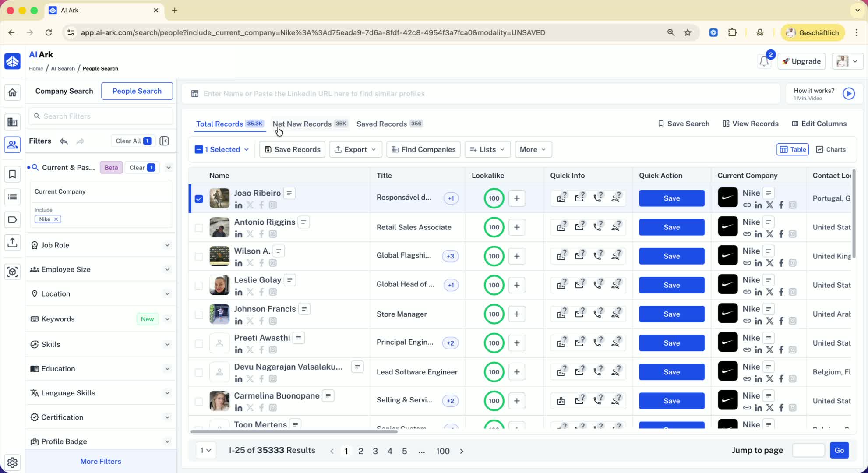This screenshot has width=868, height=473.
Task: Play the How it works video
Action: (848, 94)
